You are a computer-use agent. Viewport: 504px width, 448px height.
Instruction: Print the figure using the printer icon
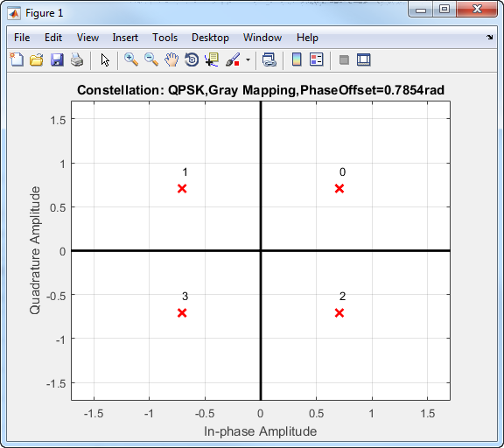click(x=77, y=59)
